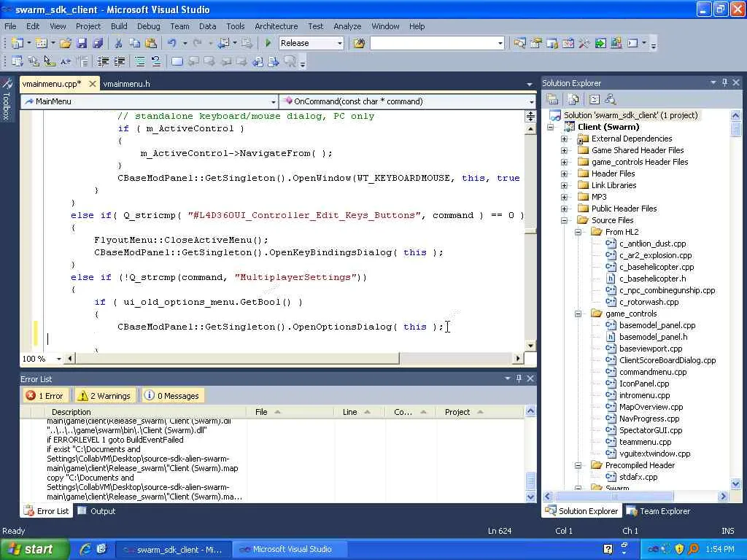Toggle the 1 Error filter button
The height and width of the screenshot is (560, 747).
(x=46, y=396)
